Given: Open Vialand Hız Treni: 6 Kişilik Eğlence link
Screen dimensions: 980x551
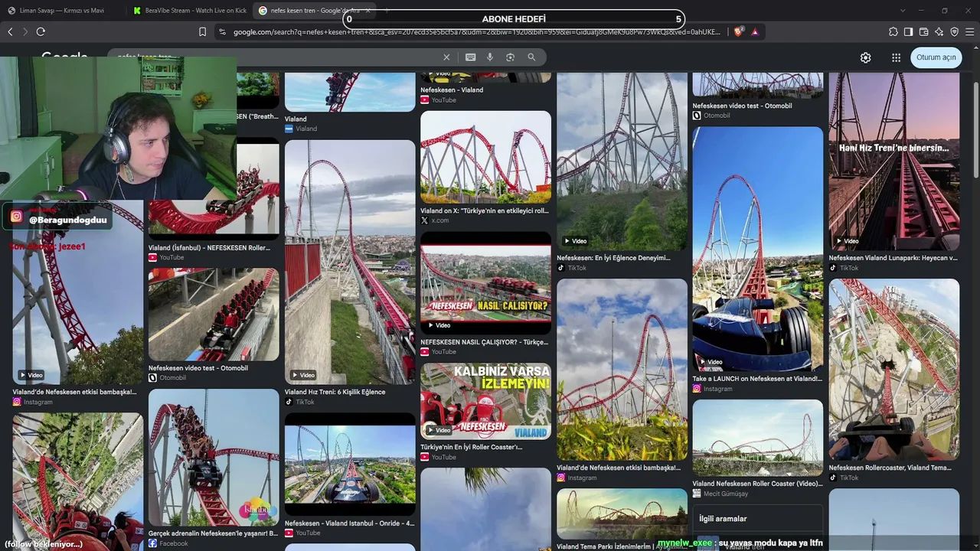Looking at the screenshot, I should tap(335, 392).
